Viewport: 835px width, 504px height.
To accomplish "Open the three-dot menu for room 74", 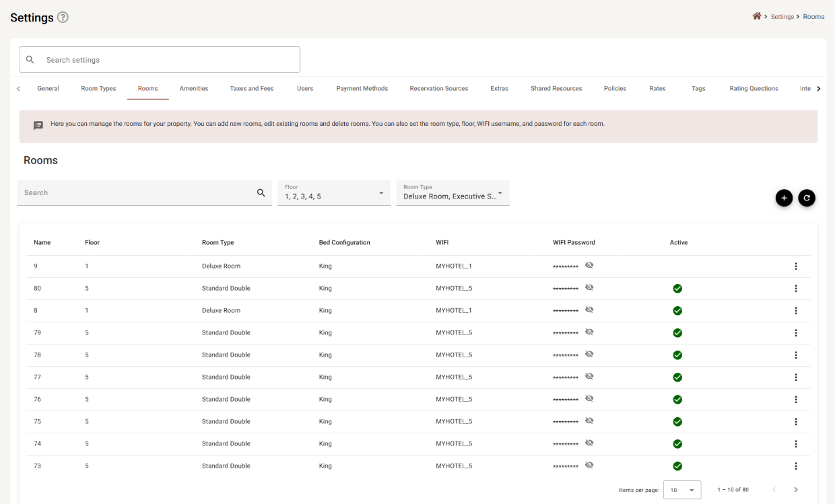I will [x=796, y=444].
